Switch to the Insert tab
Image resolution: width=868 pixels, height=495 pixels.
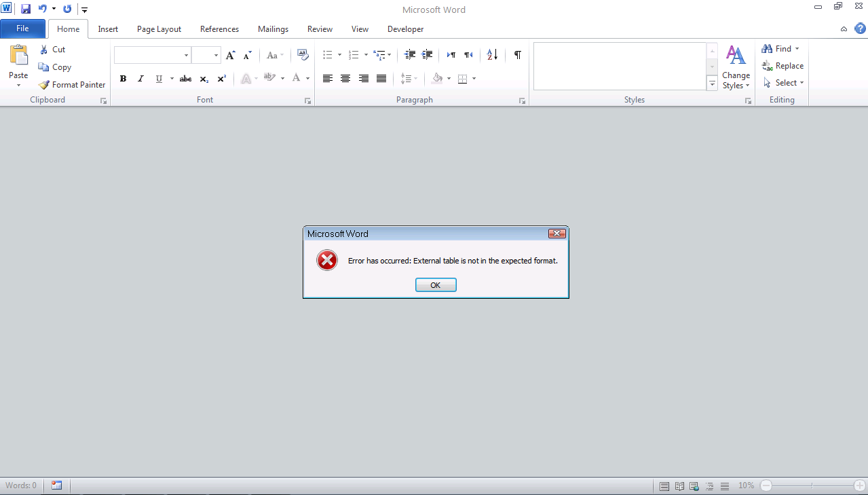click(x=108, y=29)
